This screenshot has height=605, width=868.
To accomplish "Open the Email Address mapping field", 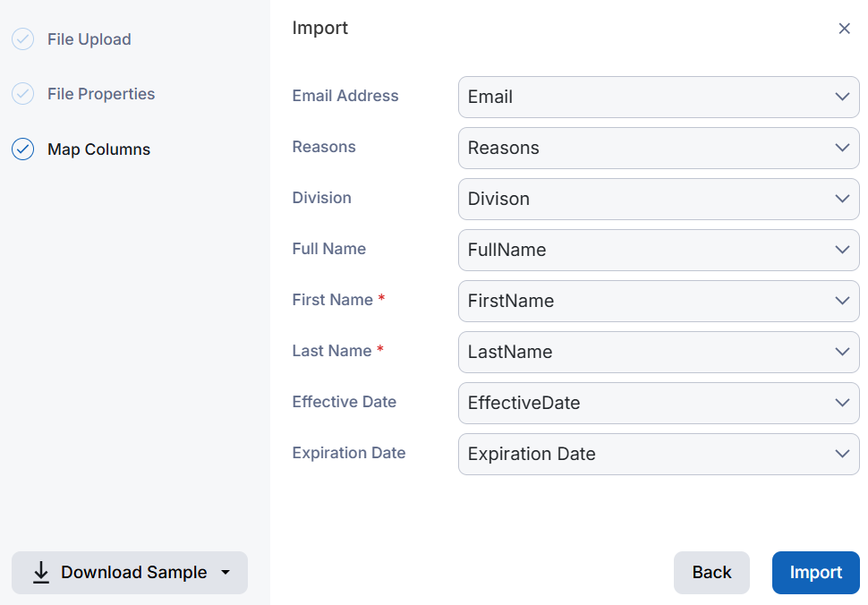I will coord(658,97).
